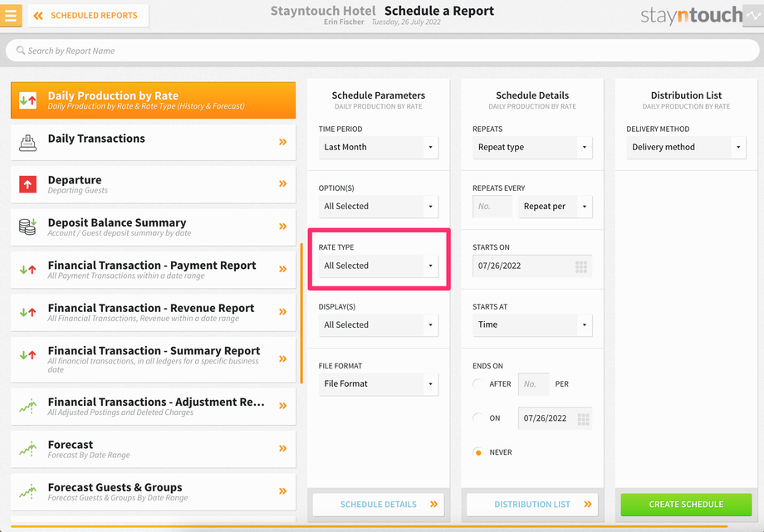Screen dimensions: 764x532
Task: Open Daily Transactions via its chevron
Action: tap(282, 142)
